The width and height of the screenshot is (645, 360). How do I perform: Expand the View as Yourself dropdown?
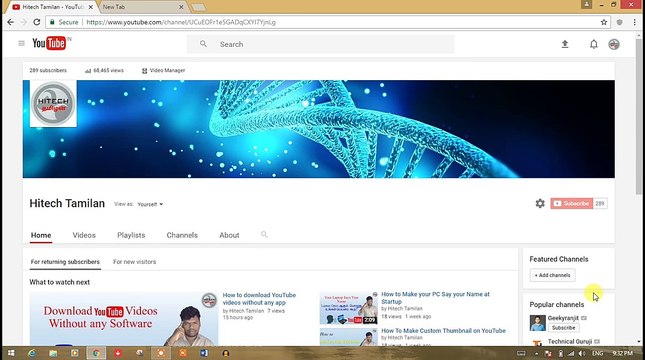click(150, 204)
